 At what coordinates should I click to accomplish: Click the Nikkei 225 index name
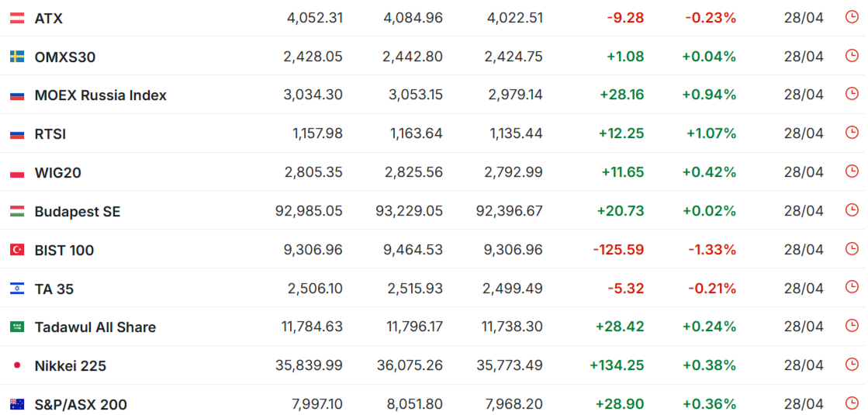70,366
